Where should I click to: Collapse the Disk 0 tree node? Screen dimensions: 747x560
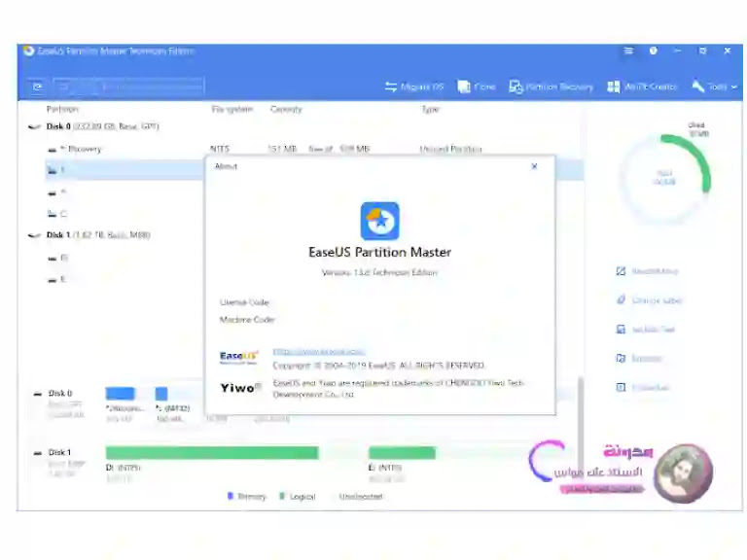click(x=34, y=126)
